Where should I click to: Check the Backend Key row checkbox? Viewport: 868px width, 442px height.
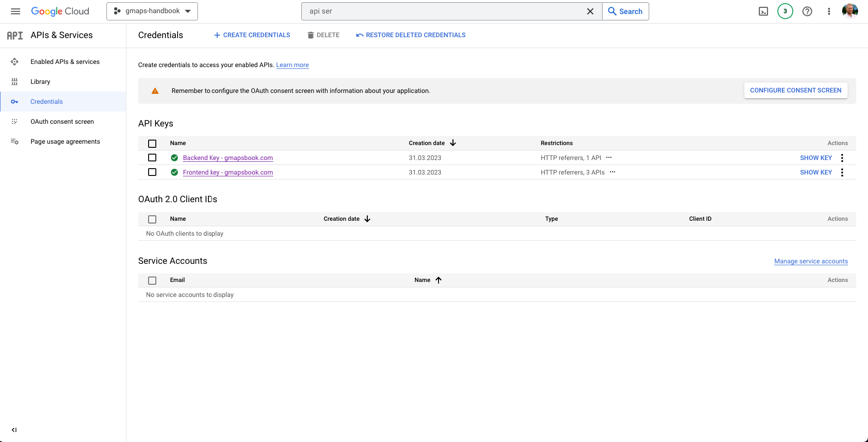tap(152, 158)
